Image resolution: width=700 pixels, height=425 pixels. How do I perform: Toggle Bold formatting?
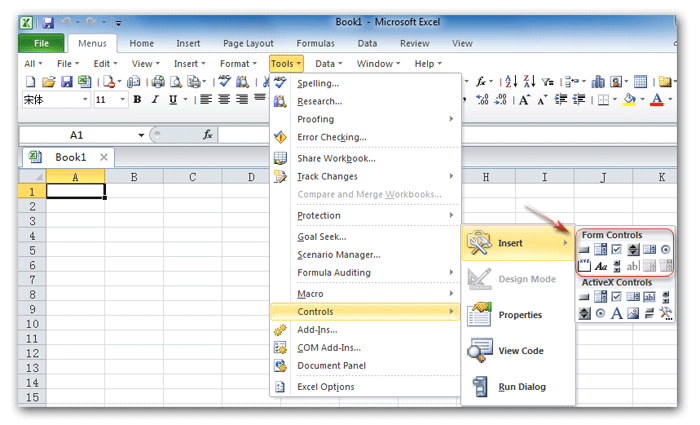137,99
